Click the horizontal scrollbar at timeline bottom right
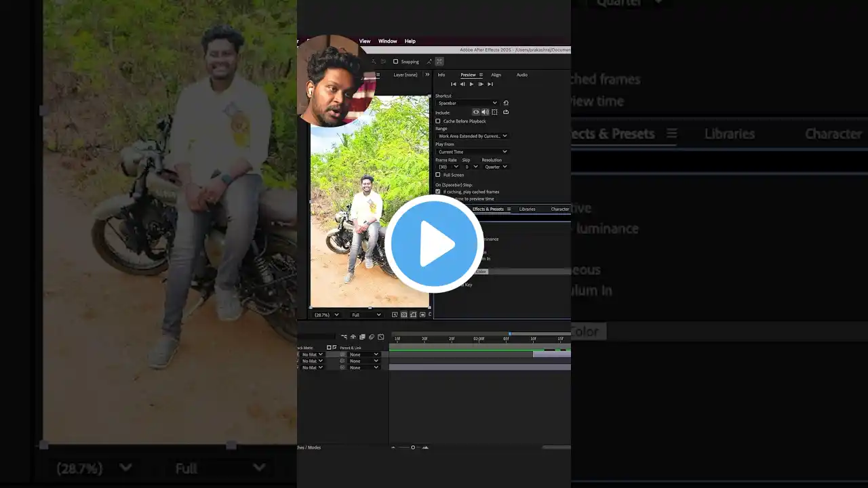The image size is (868, 488). click(x=556, y=447)
